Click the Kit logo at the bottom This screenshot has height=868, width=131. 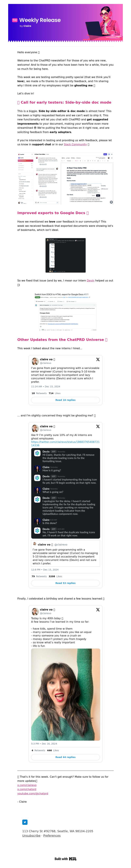coord(65,859)
